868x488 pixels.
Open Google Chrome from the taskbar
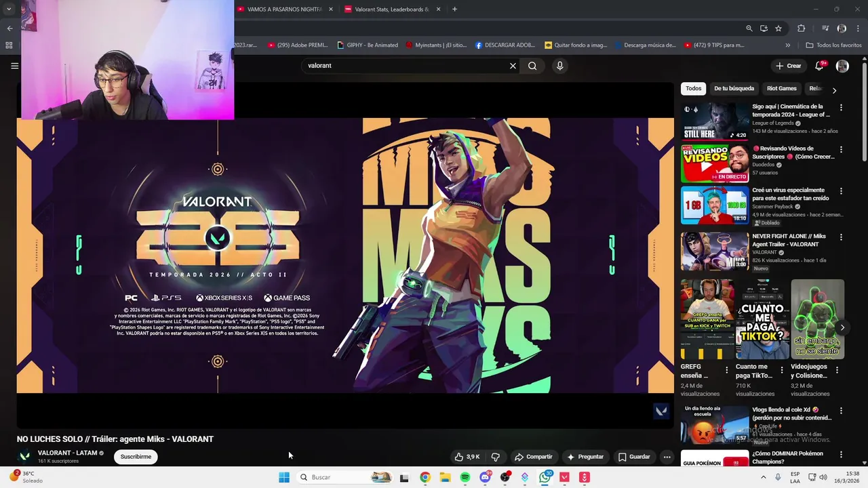point(425,477)
